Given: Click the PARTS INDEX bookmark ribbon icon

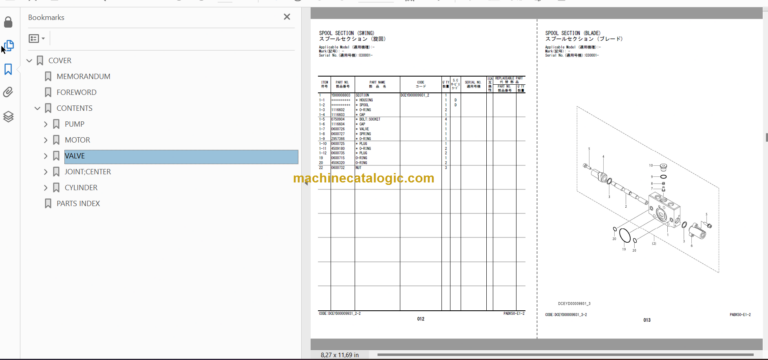Looking at the screenshot, I should coord(48,203).
